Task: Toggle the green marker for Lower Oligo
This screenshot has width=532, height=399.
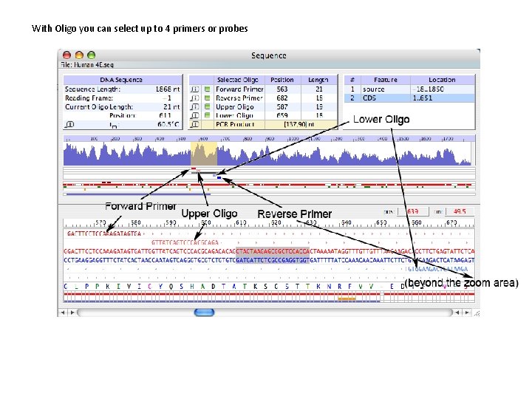Action: (207, 116)
